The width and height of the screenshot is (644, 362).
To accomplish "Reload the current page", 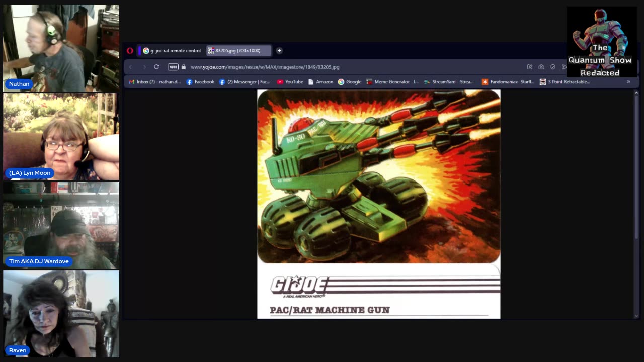I will point(156,67).
